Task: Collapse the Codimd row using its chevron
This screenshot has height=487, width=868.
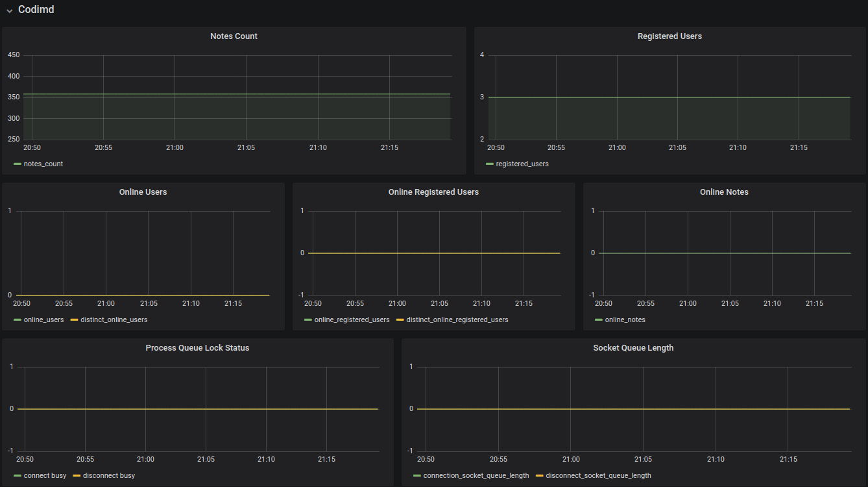Action: click(10, 10)
